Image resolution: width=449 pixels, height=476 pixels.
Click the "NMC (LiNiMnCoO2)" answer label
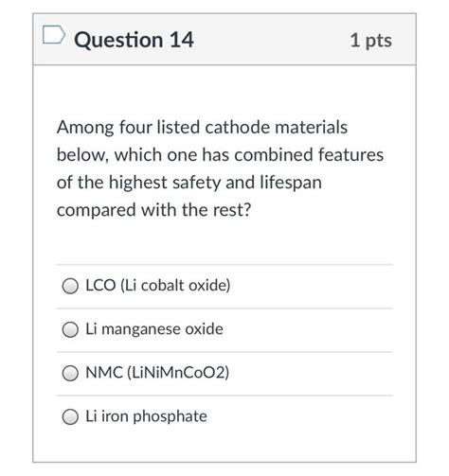157,373
